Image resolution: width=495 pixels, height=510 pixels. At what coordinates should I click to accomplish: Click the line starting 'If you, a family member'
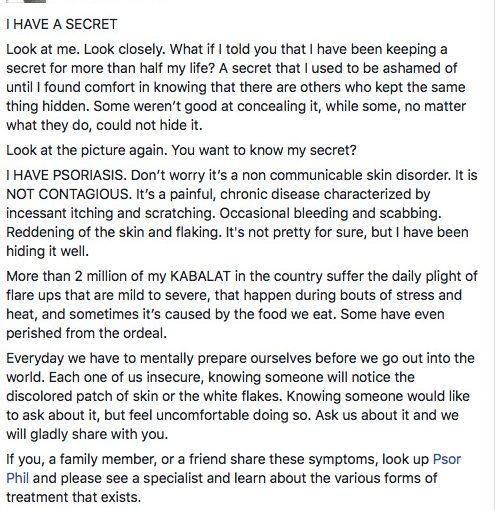[234, 459]
